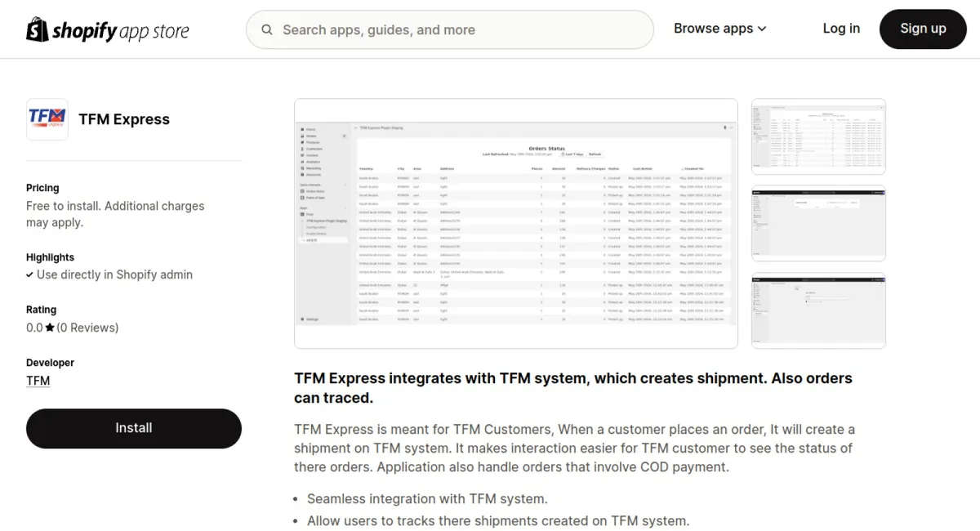Click the TFM Express app logo
980x531 pixels.
[47, 119]
